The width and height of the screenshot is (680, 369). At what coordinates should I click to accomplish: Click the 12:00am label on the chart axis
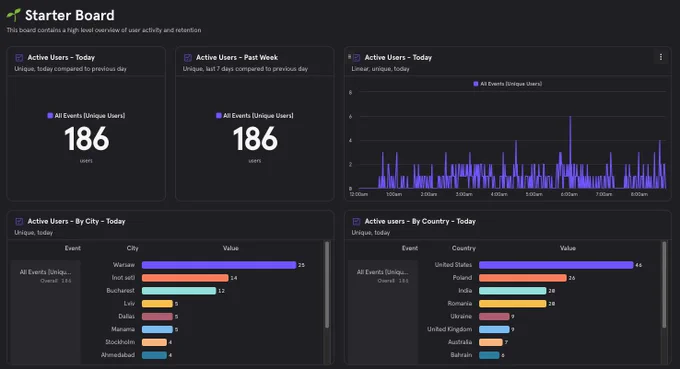point(359,194)
